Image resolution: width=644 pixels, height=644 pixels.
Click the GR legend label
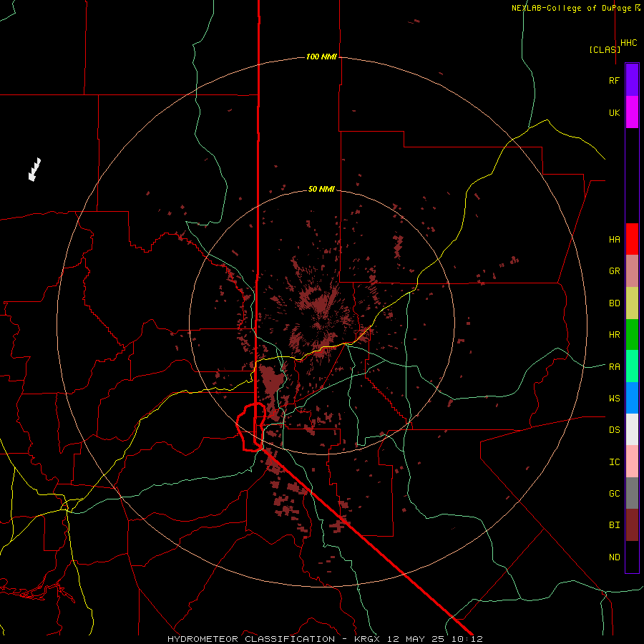point(614,271)
